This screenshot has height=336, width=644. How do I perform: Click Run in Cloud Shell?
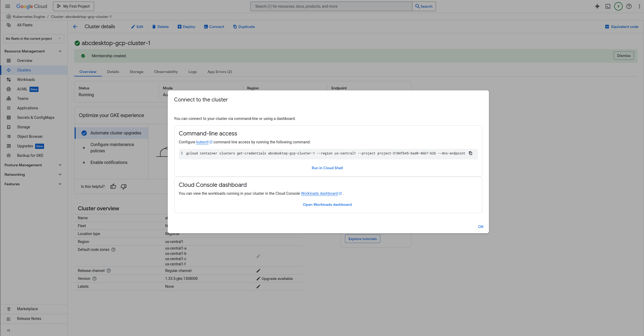327,168
